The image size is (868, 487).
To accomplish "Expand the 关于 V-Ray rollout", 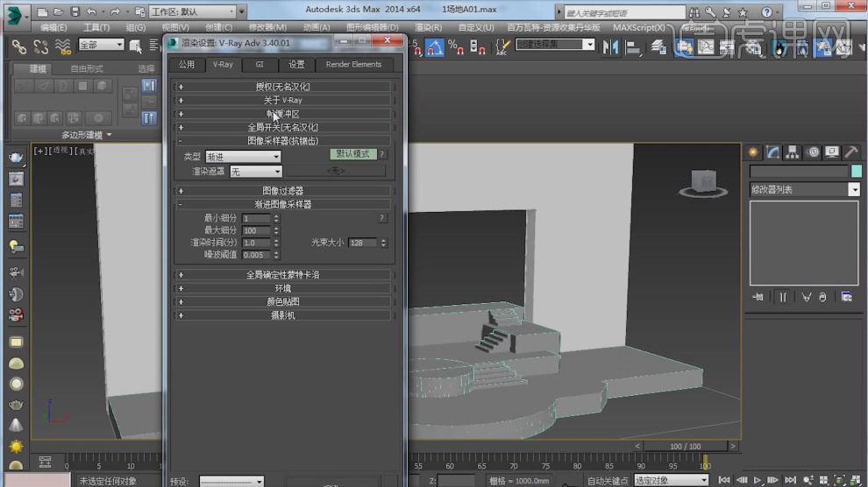I will coord(283,100).
